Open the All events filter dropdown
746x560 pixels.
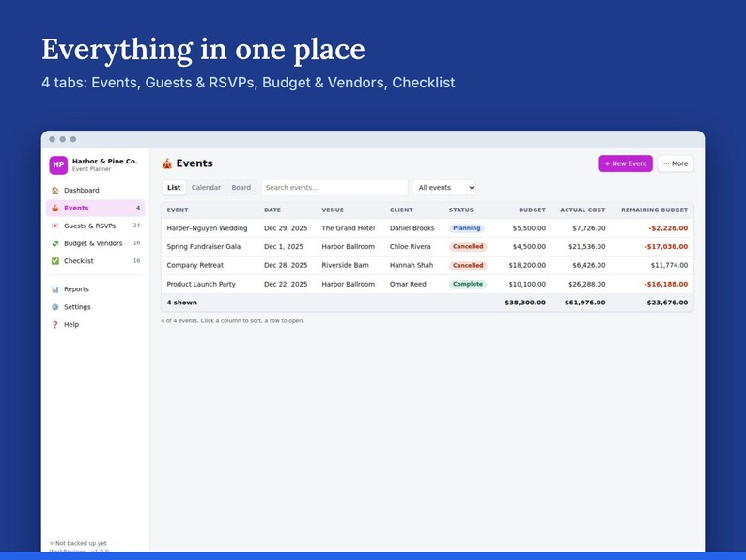pyautogui.click(x=444, y=188)
